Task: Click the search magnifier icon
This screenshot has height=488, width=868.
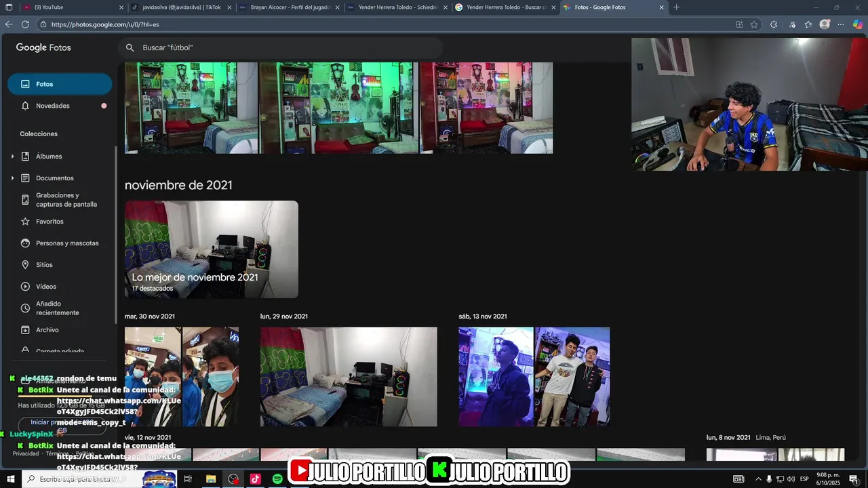Action: pos(130,47)
